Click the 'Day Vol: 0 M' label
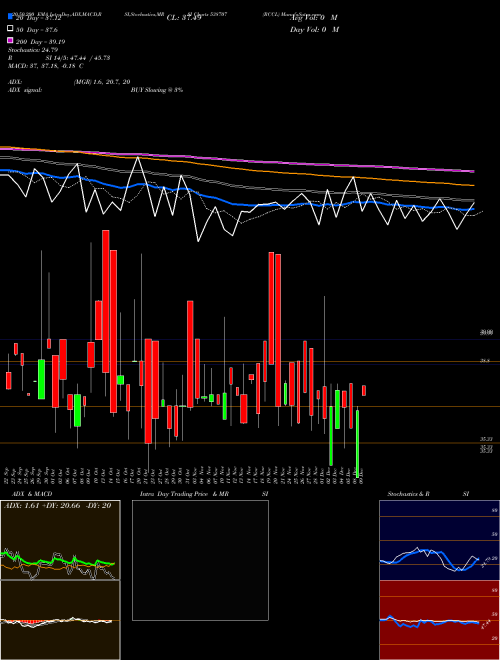Screen dimensions: 500x660 point(314,29)
